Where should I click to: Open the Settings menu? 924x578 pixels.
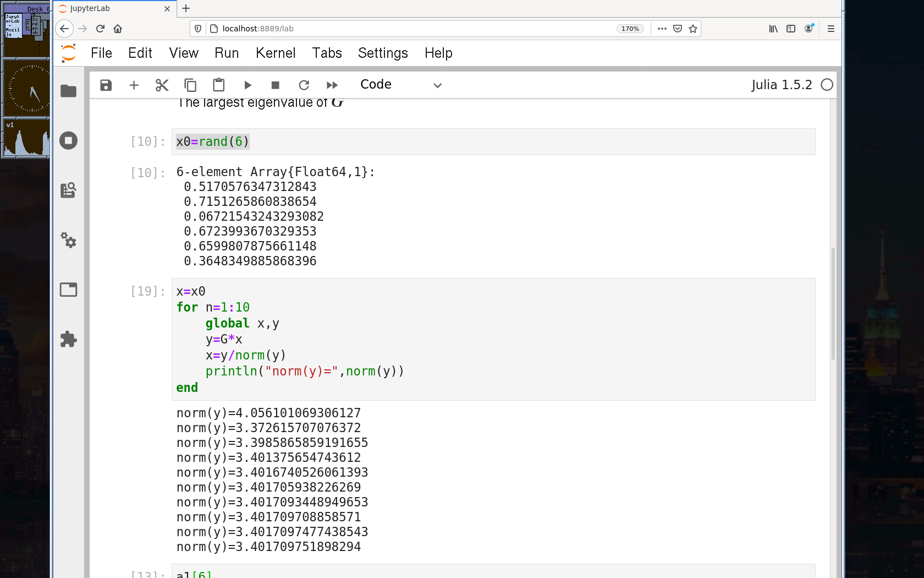pos(383,53)
